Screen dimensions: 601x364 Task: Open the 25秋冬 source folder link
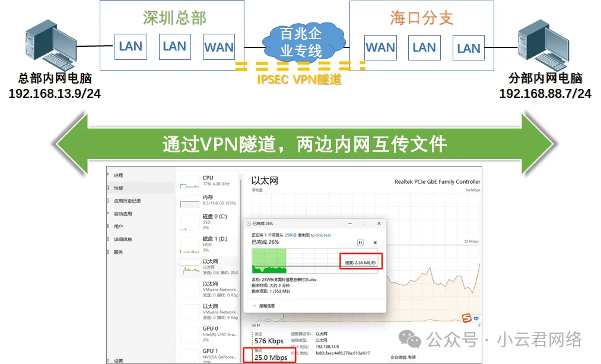291,235
